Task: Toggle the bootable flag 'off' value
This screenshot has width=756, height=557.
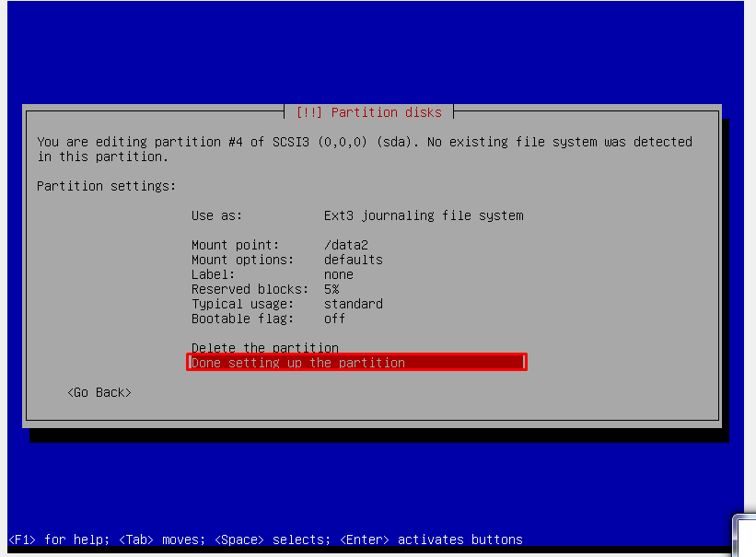Action: click(334, 319)
